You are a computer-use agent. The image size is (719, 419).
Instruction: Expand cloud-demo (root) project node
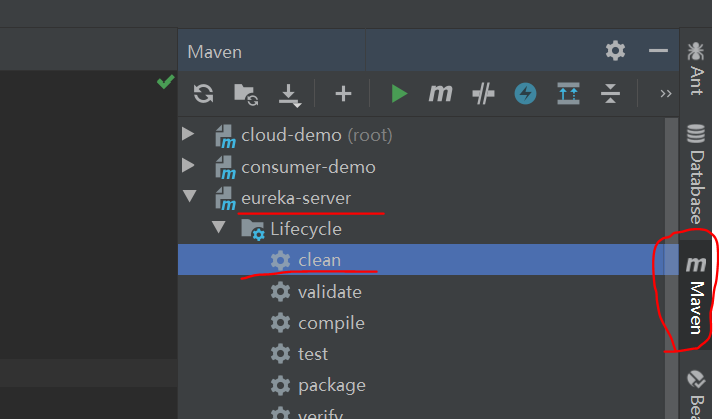188,134
